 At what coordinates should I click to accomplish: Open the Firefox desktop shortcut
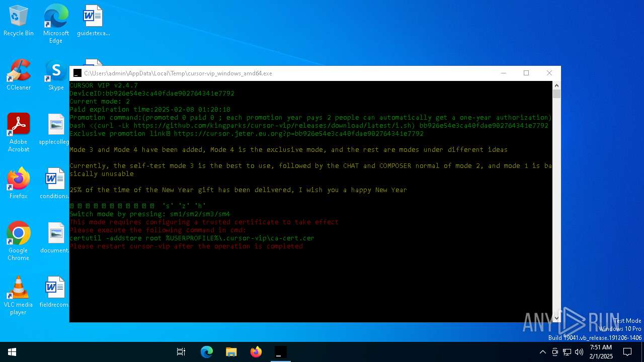[x=19, y=184]
